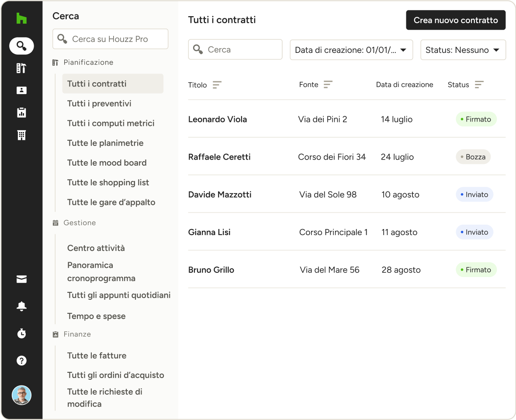Click the Cerca su Houzz Pro field
This screenshot has width=516, height=420.
[x=110, y=39]
